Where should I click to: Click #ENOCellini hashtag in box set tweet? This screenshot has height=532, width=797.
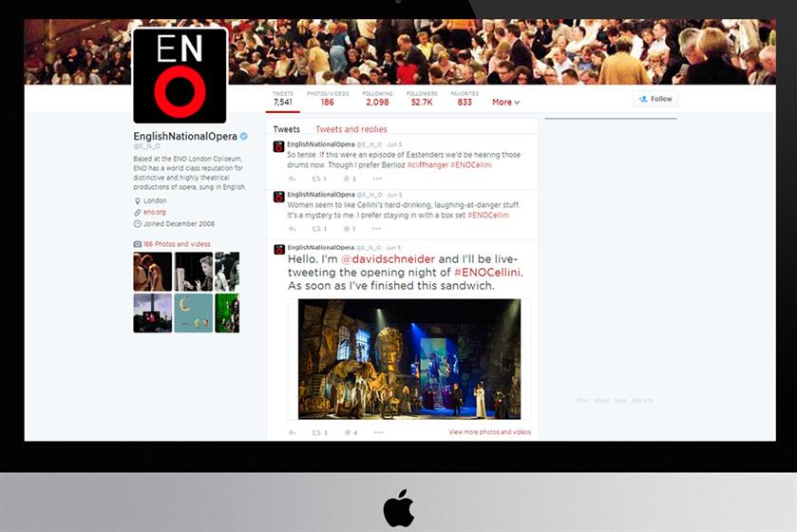(x=488, y=216)
